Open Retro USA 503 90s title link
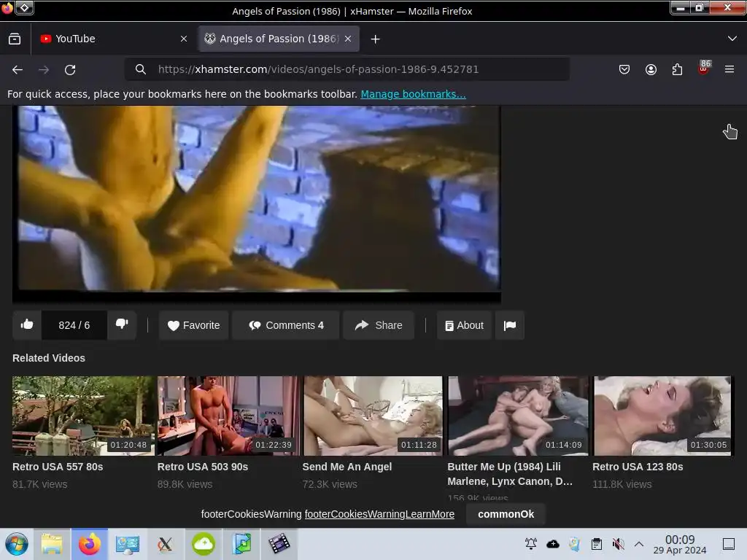Image resolution: width=747 pixels, height=560 pixels. click(x=203, y=467)
